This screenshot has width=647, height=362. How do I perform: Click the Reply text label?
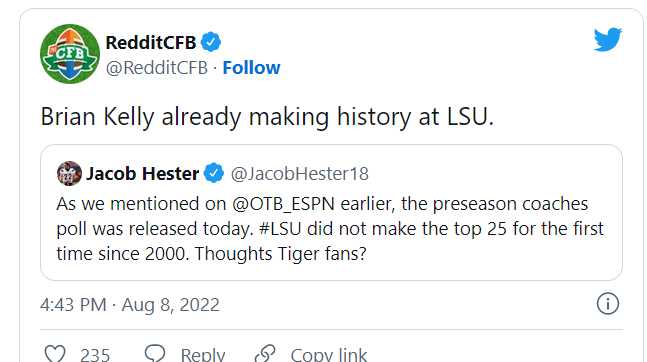pyautogui.click(x=203, y=355)
